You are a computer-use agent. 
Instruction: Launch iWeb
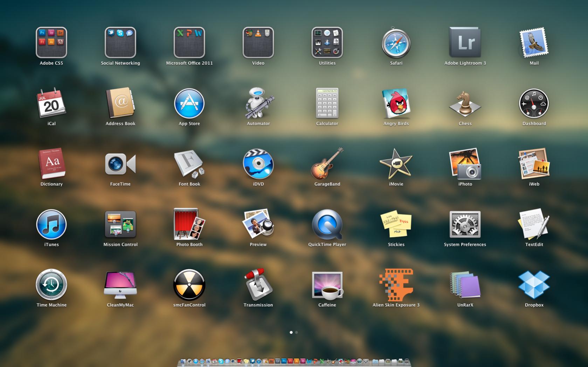(x=534, y=163)
